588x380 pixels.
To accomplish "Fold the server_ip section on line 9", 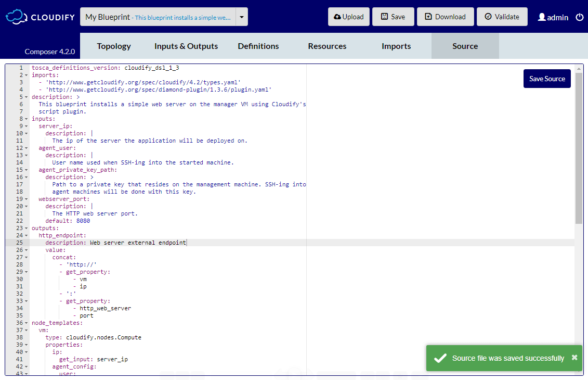I will point(26,126).
